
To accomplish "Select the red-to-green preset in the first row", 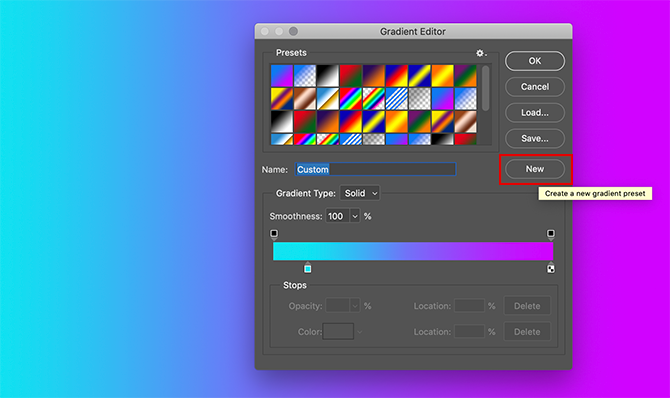I will pos(351,76).
